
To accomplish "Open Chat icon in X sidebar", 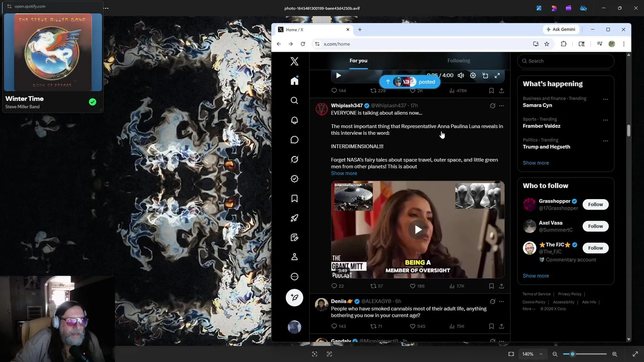I will coord(294,140).
